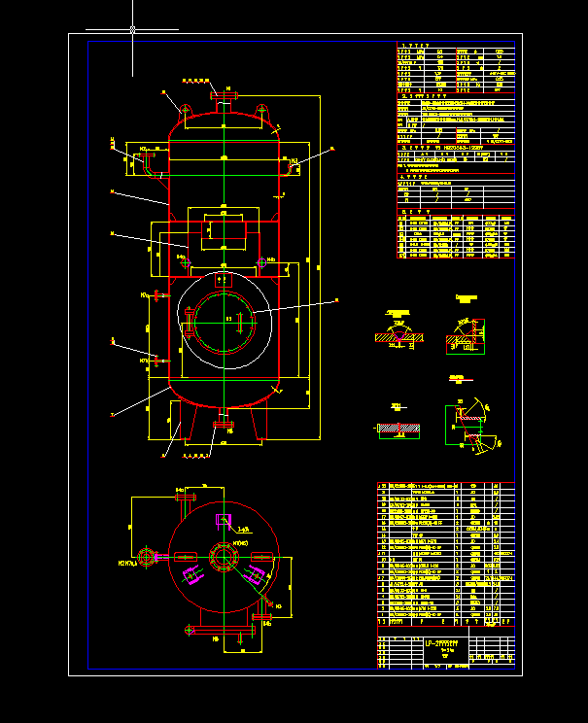Select the bottom outlet nozzle flange under vessel

(x=224, y=425)
